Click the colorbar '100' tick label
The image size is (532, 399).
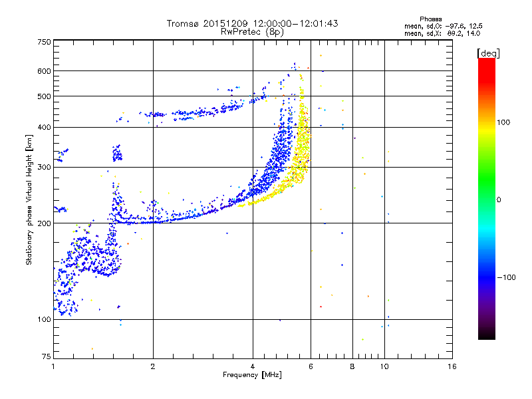503,122
